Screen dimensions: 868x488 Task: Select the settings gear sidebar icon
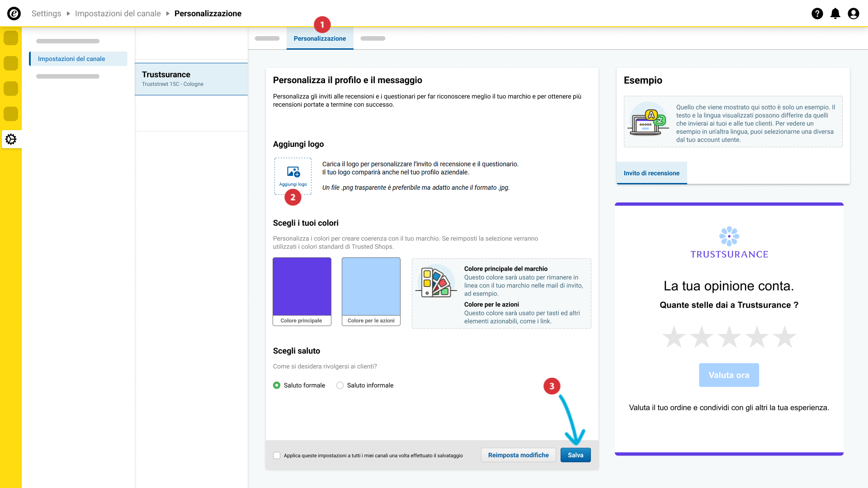11,139
